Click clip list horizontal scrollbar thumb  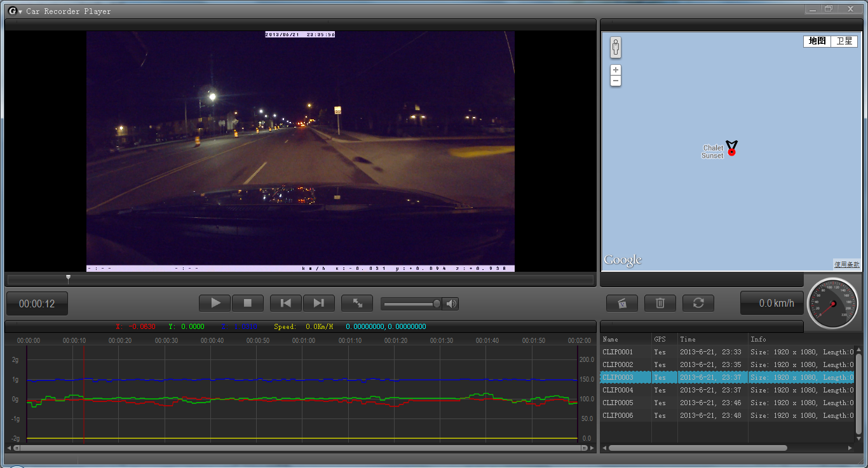698,448
